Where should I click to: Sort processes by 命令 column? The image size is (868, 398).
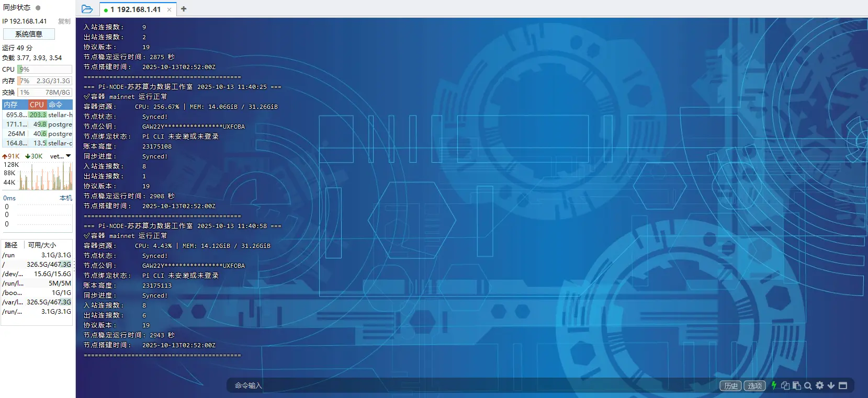59,105
